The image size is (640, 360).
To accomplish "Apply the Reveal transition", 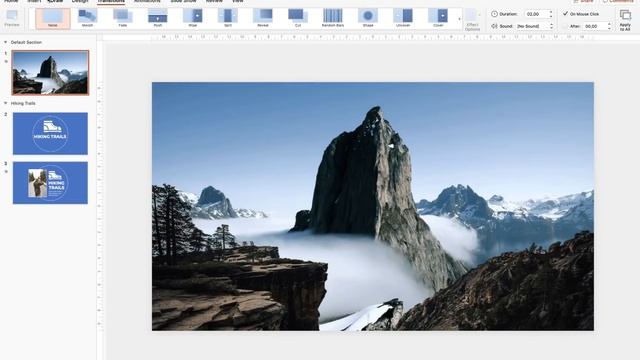I will (x=263, y=18).
